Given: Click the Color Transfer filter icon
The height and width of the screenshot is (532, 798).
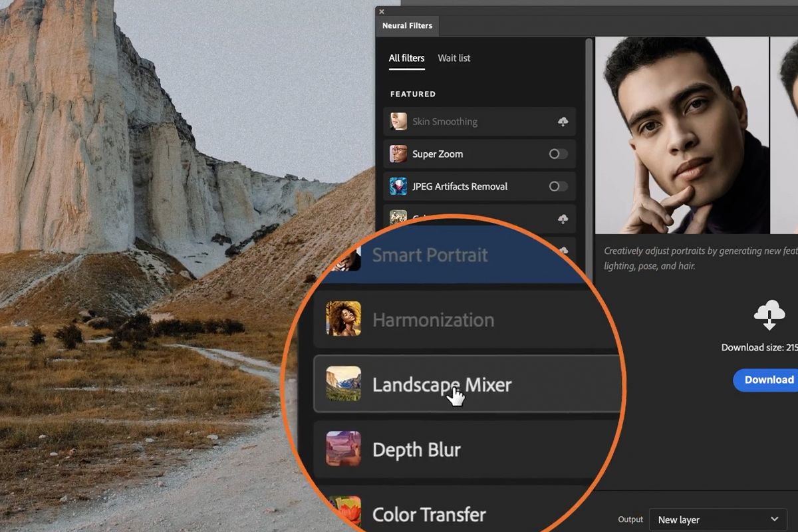Looking at the screenshot, I should pyautogui.click(x=343, y=512).
